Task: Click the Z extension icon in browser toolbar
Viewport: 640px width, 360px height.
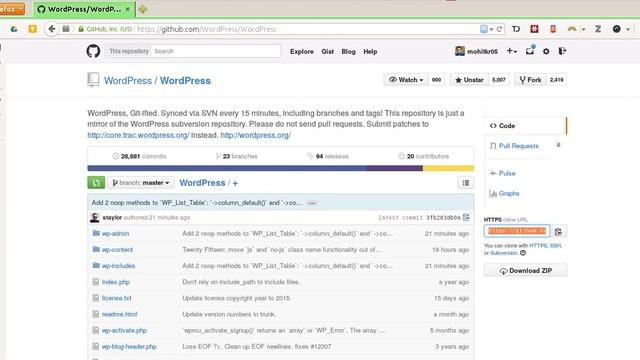Action: pos(598,29)
